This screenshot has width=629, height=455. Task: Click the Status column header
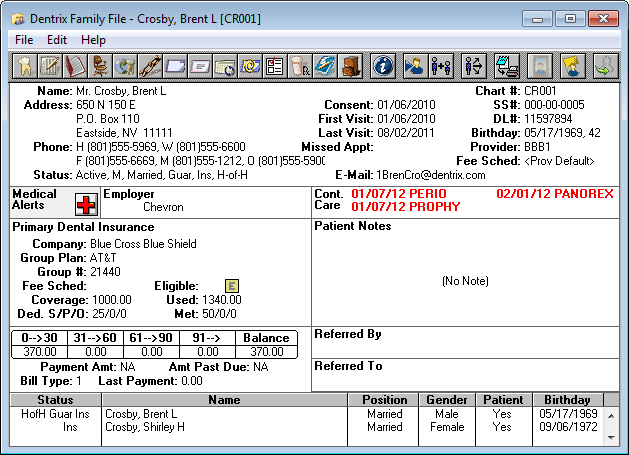pyautogui.click(x=55, y=400)
